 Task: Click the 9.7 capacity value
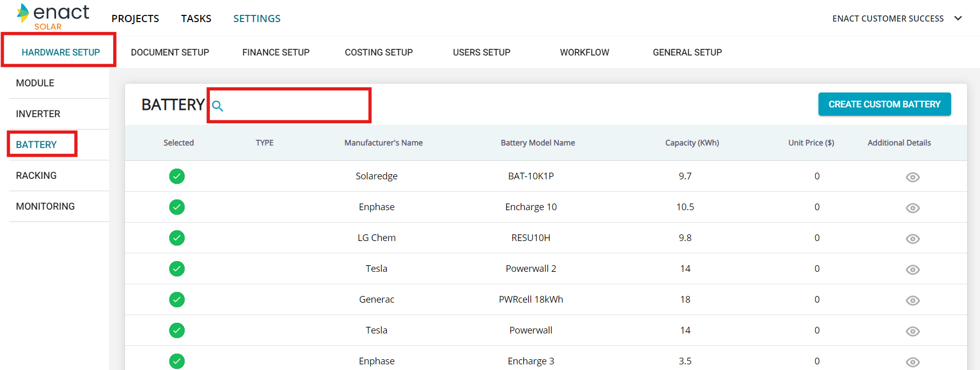pos(685,176)
